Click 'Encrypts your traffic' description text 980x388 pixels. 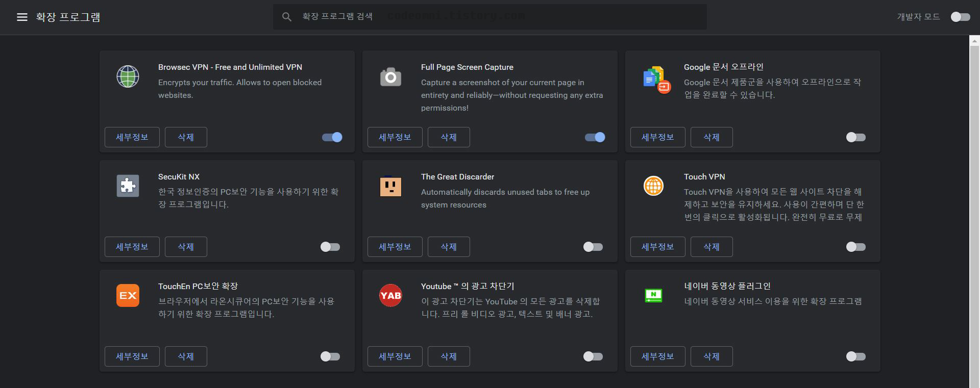[240, 89]
